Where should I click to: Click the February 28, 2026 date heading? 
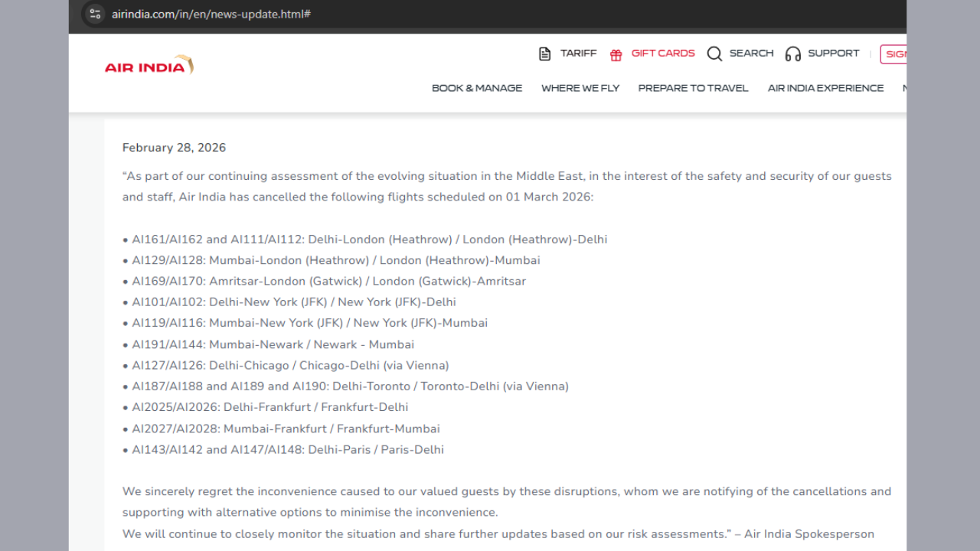click(x=174, y=148)
